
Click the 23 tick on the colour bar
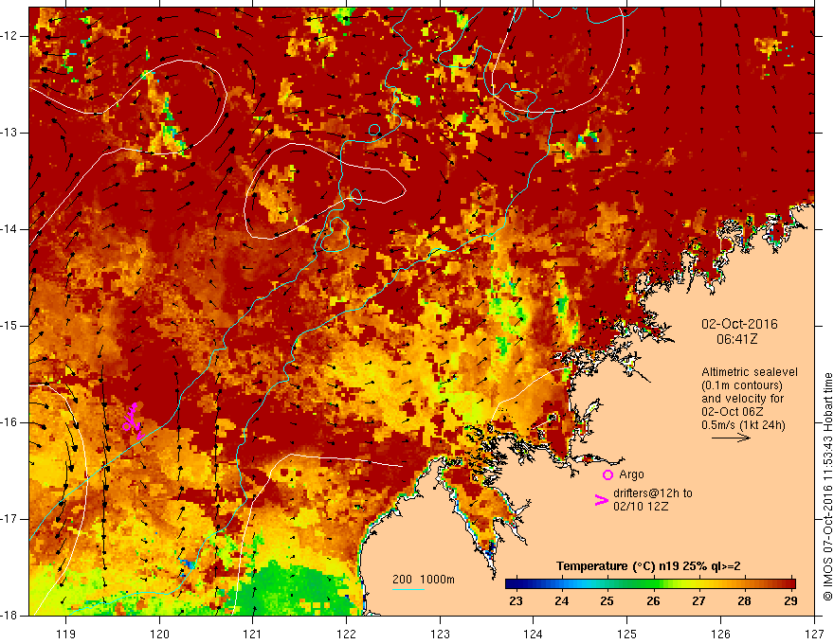click(516, 601)
